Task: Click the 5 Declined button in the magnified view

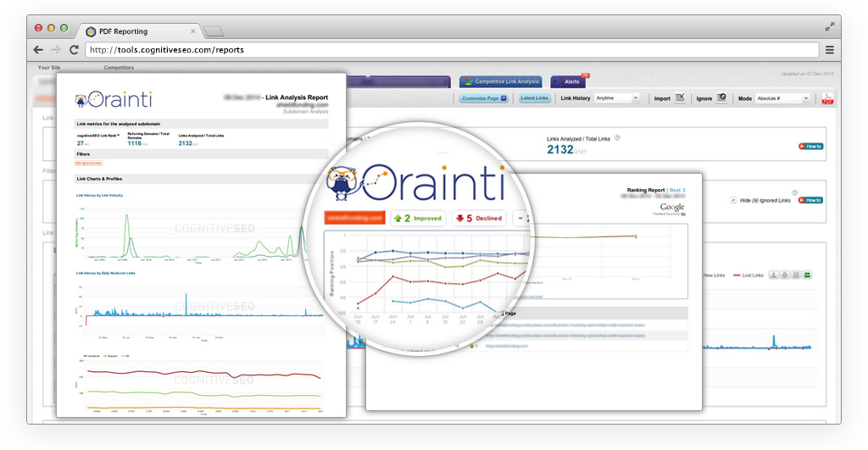Action: point(479,218)
